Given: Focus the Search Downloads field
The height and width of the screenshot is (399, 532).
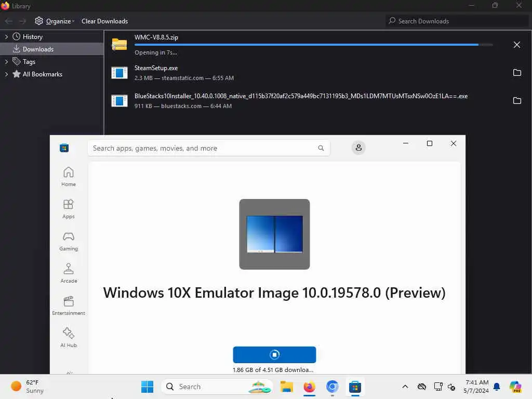Looking at the screenshot, I should [x=457, y=21].
